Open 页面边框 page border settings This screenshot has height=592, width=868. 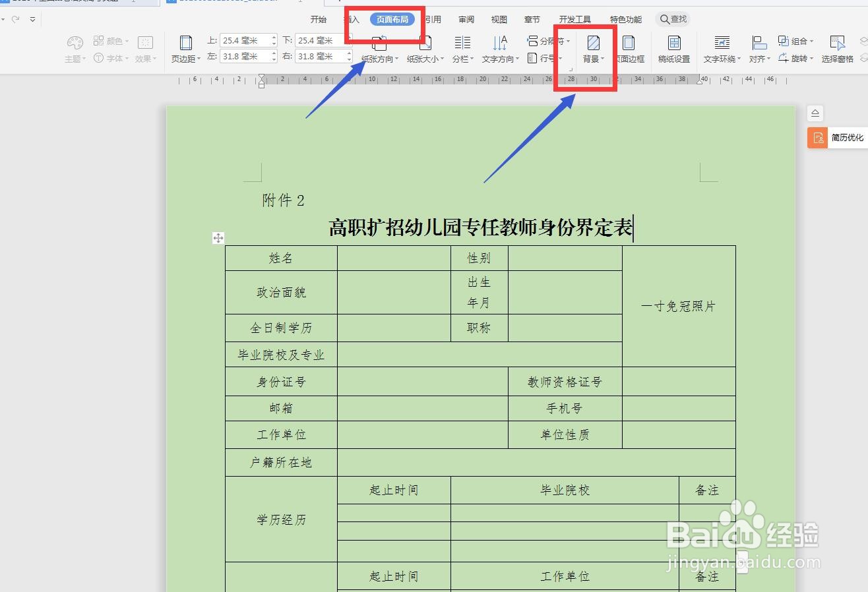pyautogui.click(x=629, y=49)
